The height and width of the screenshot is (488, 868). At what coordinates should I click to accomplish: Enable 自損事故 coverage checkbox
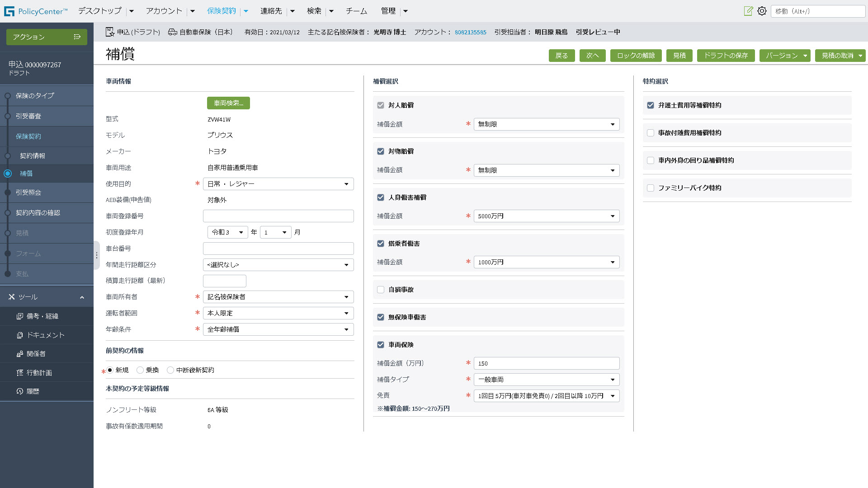[x=381, y=290]
